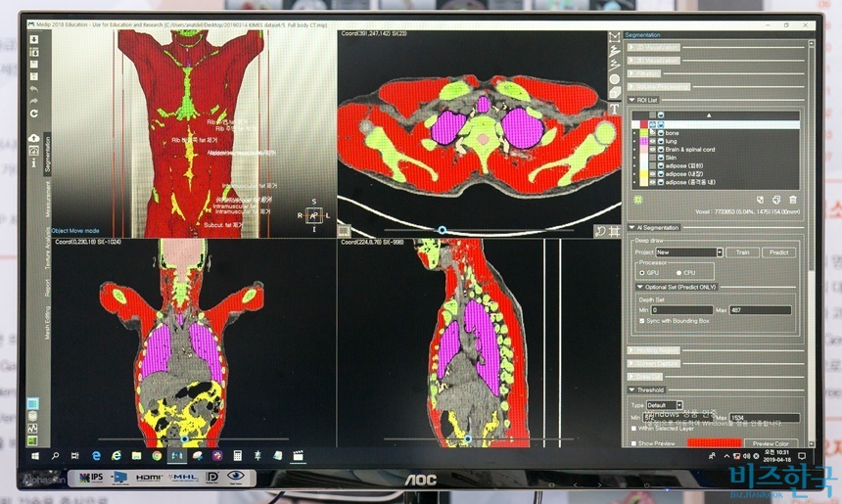Click the trash icon below ROI list

tap(792, 200)
